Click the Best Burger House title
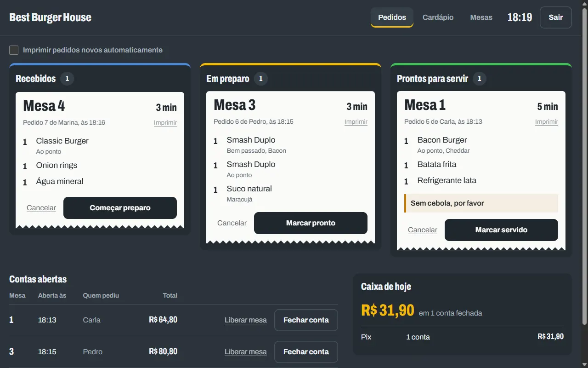Viewport: 588px width, 368px height. 51,17
